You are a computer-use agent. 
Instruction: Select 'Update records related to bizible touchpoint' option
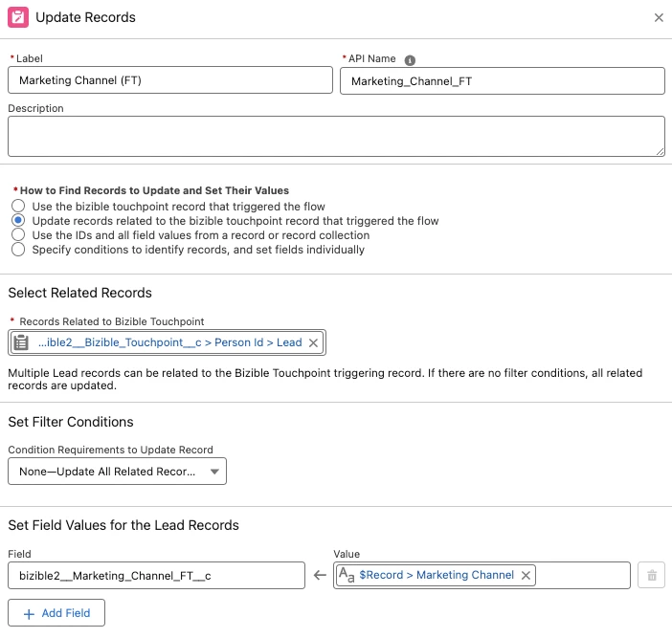[x=17, y=221]
